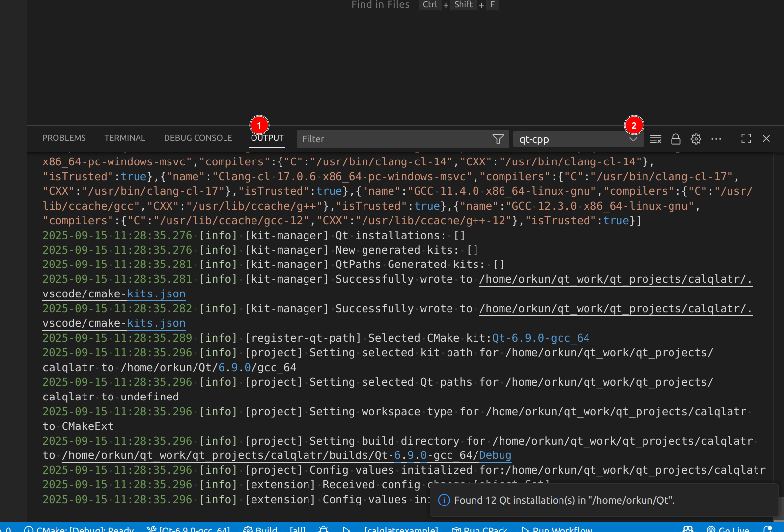Screen dimensions: 784x532
Task: Switch to the PROBLEMS tab
Action: click(64, 138)
